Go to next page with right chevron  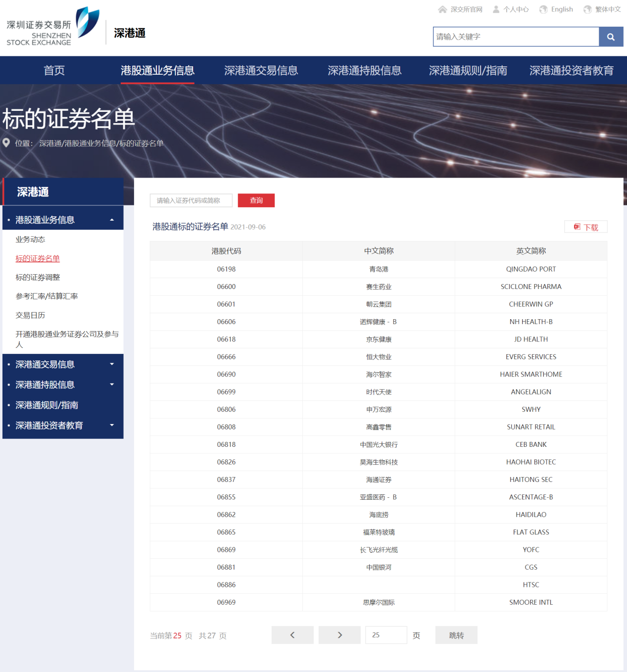pos(339,635)
